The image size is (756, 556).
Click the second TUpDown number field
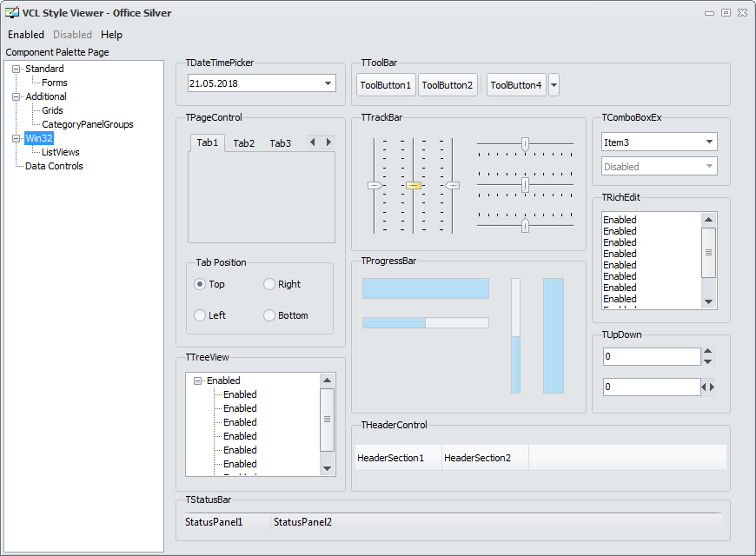pos(652,387)
